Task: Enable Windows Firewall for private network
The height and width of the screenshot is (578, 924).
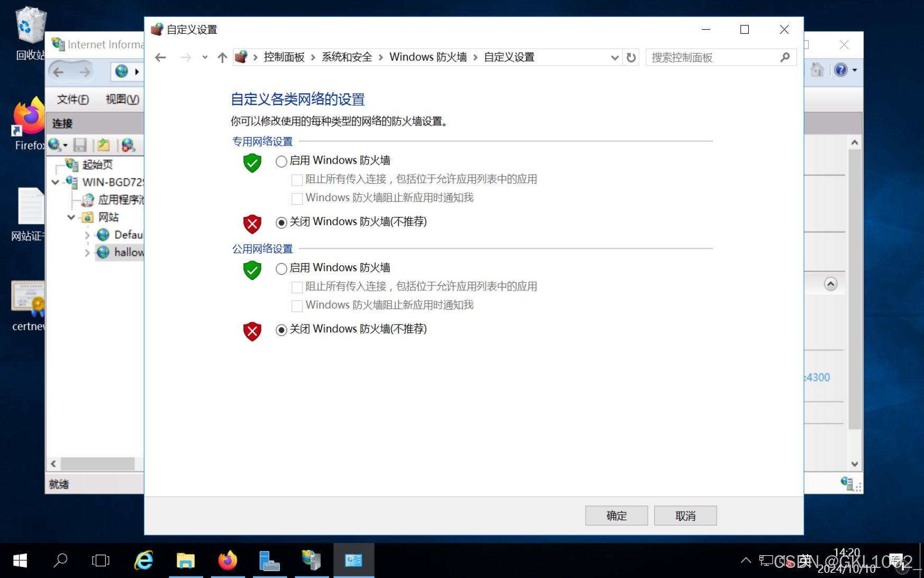Action: (281, 161)
